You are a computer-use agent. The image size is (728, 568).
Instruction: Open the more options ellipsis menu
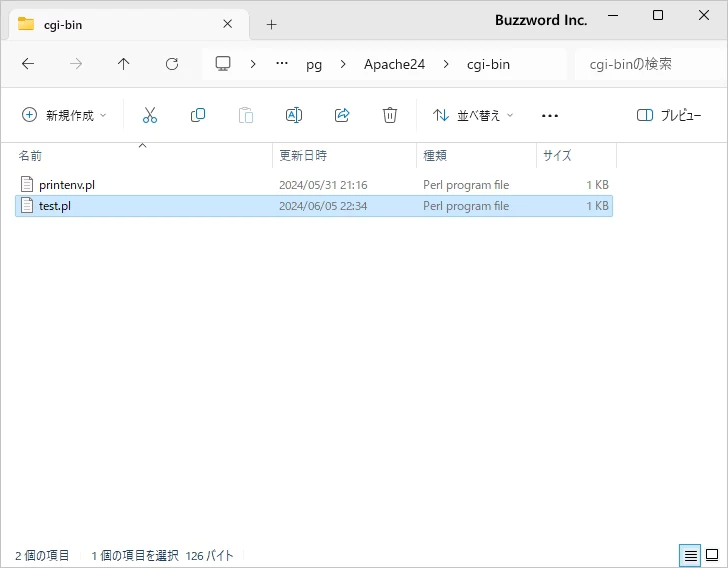click(x=550, y=115)
